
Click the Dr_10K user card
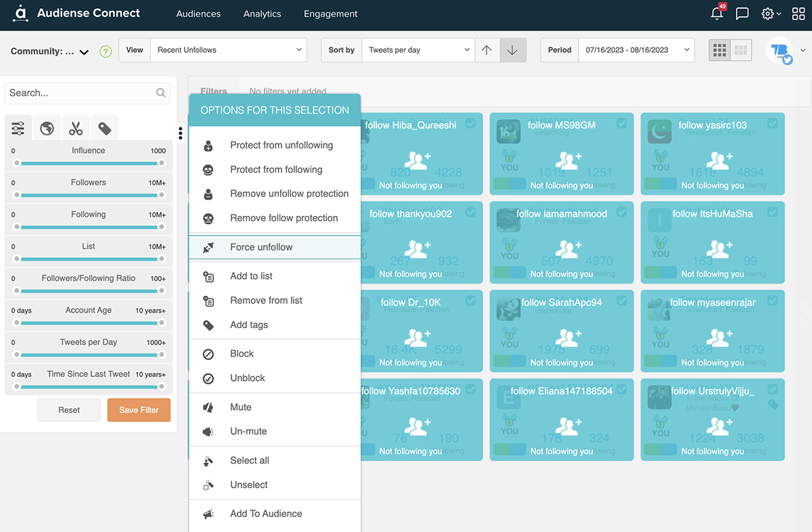(421, 331)
